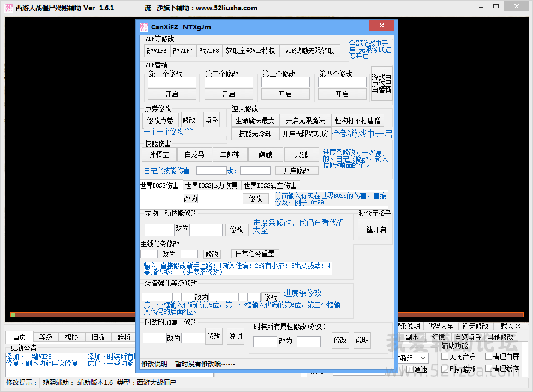Click 修改 in 主线任务修改 row
Screen dimensions: 533x392
(x=212, y=254)
